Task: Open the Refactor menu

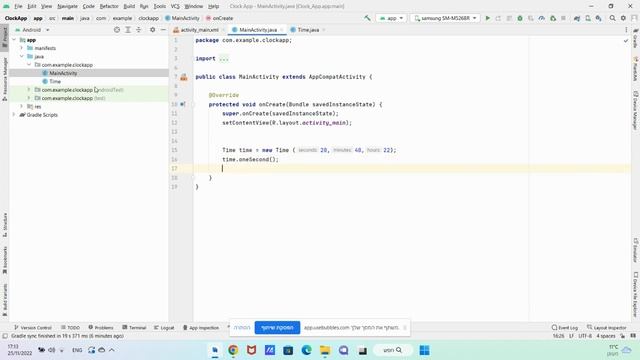Action: point(109,6)
